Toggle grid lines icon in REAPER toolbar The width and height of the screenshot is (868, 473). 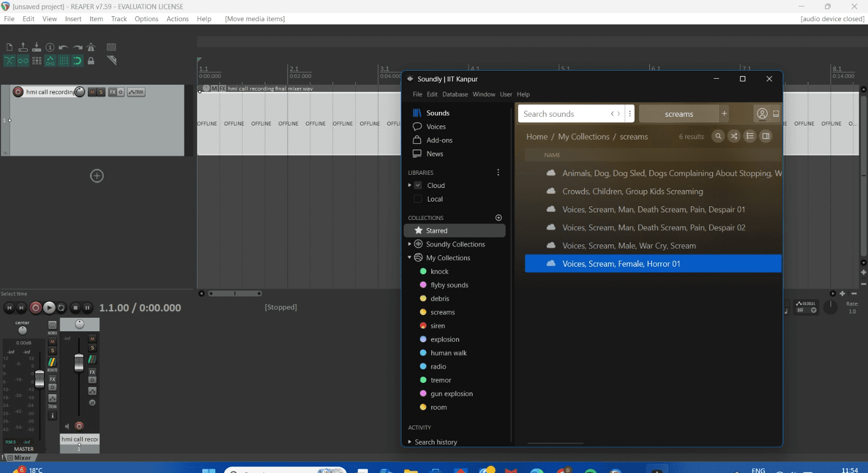pyautogui.click(x=64, y=61)
